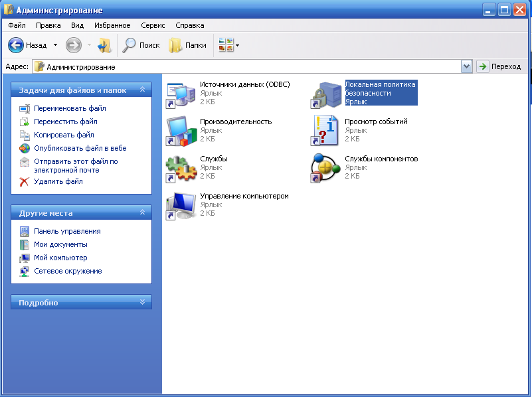Collapse the Другие места panel
This screenshot has height=397, width=532.
pos(143,212)
